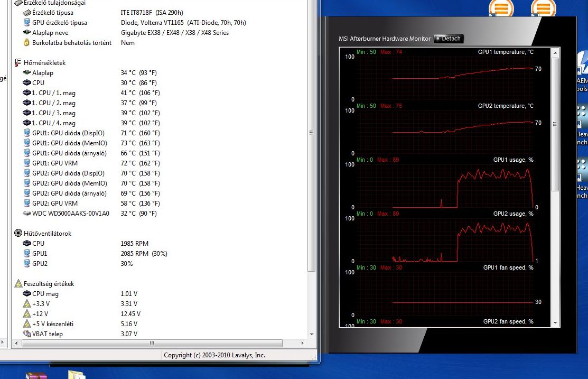Click the Hűtőventilátorok fan icon
Image resolution: width=588 pixels, height=379 pixels.
click(x=18, y=233)
